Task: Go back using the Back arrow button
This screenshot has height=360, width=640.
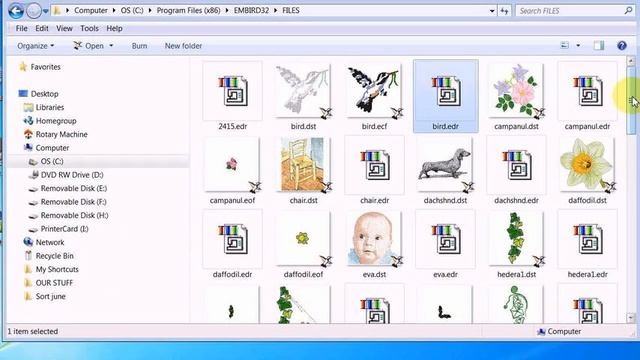Action: pyautogui.click(x=16, y=11)
